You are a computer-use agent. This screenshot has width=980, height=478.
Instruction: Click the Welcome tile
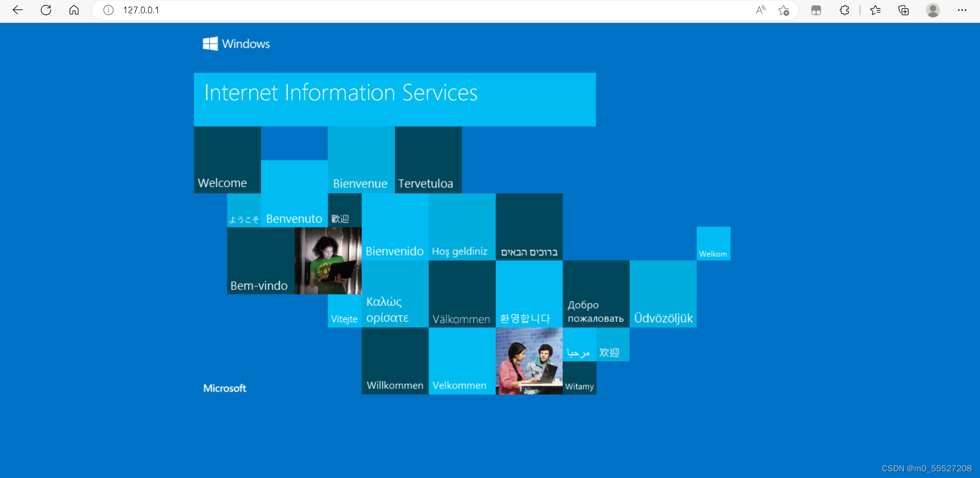pyautogui.click(x=227, y=160)
